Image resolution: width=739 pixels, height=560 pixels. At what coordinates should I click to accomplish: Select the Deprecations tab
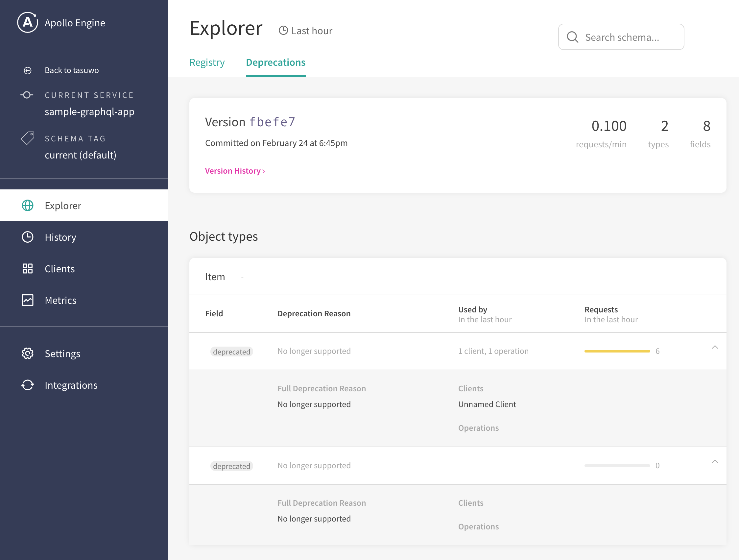click(x=275, y=62)
